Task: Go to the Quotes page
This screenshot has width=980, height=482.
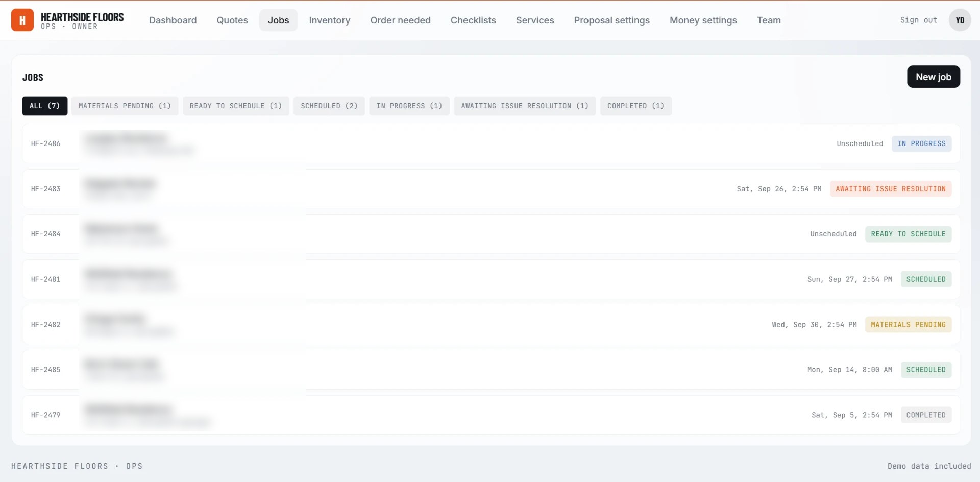Action: [x=232, y=20]
